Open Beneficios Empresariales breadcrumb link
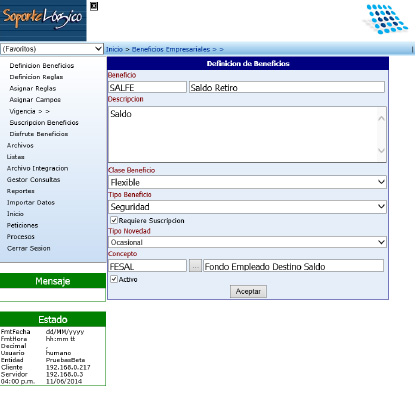The image size is (416, 394). click(171, 49)
